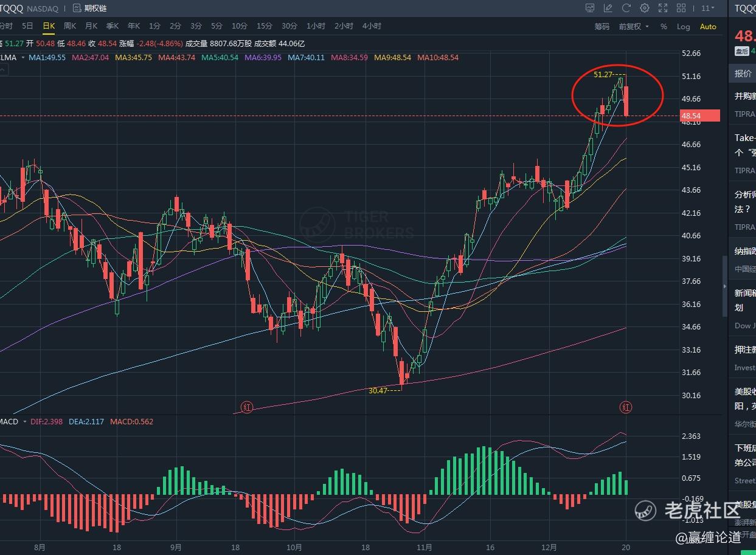Click the 成交额 44.06亿 turnover value
The image size is (756, 555).
coord(279,44)
